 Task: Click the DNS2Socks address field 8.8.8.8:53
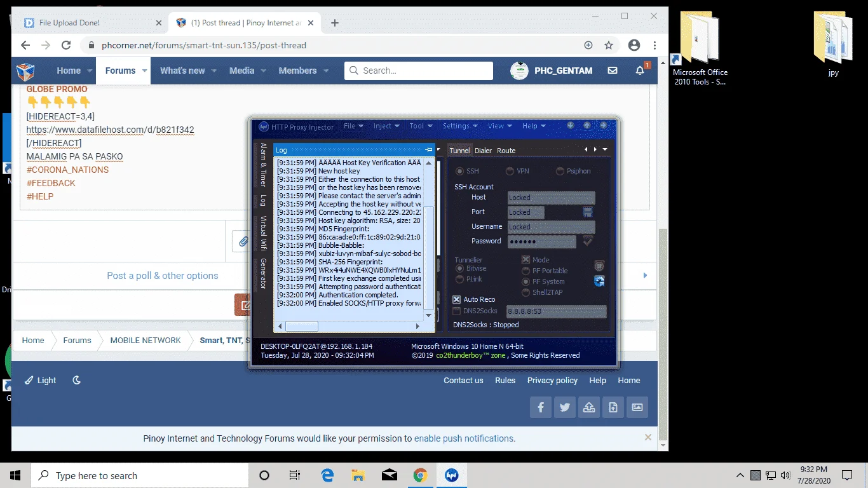[x=557, y=311]
